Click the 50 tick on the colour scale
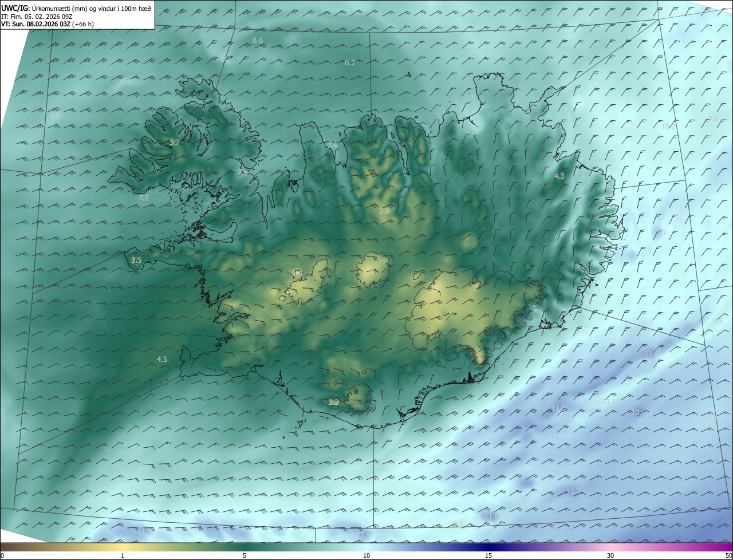Image resolution: width=733 pixels, height=560 pixels. 728,555
